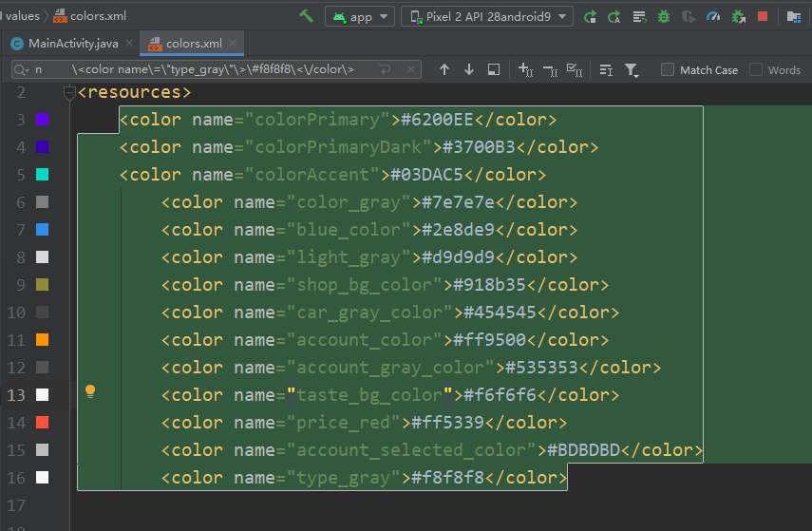
Task: Click the value #ff9500
Action: pos(489,340)
